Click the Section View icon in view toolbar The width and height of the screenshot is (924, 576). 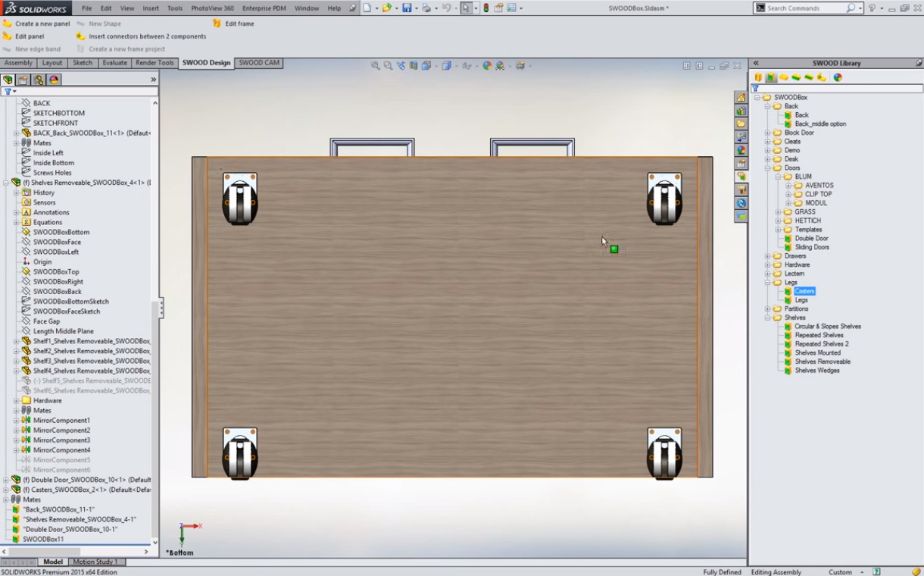coord(414,66)
